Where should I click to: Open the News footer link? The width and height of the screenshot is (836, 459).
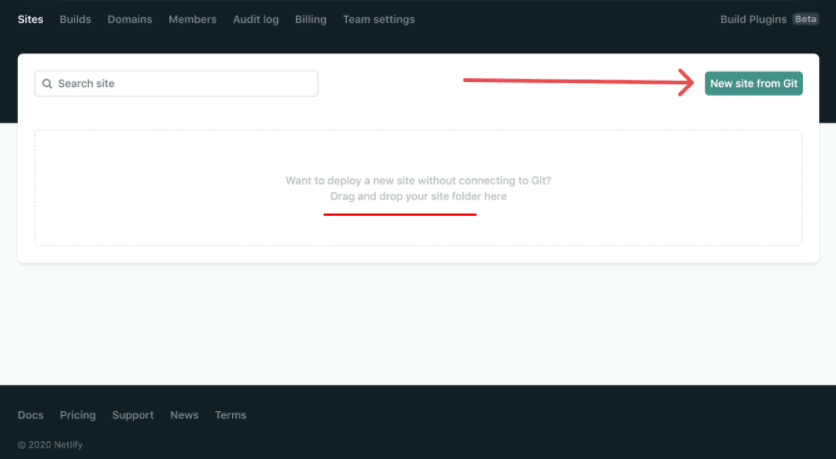(x=184, y=415)
